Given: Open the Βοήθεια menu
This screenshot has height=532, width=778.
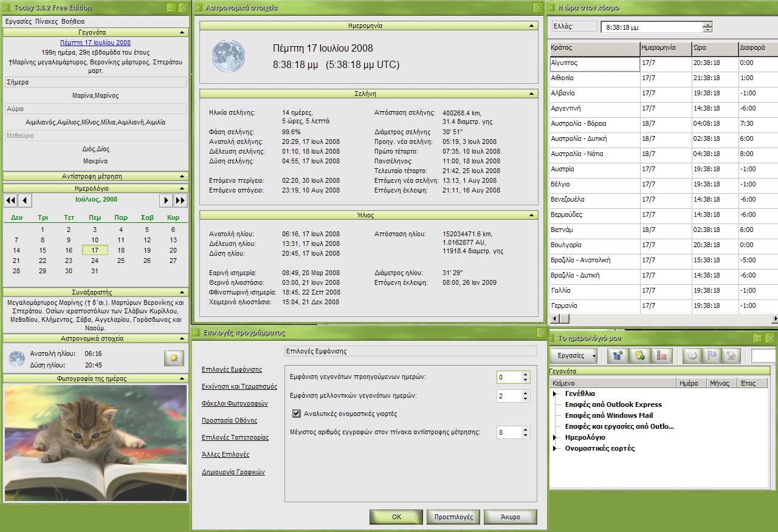Looking at the screenshot, I should coord(73,21).
